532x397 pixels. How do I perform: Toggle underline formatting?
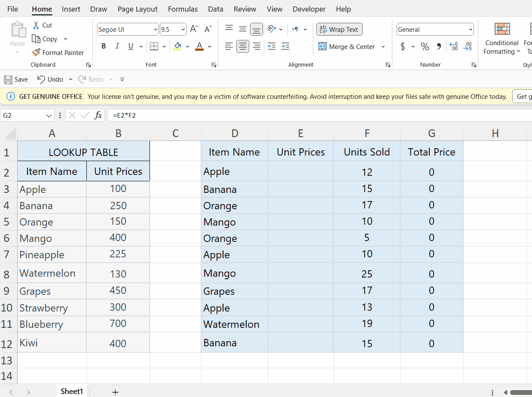coord(130,46)
